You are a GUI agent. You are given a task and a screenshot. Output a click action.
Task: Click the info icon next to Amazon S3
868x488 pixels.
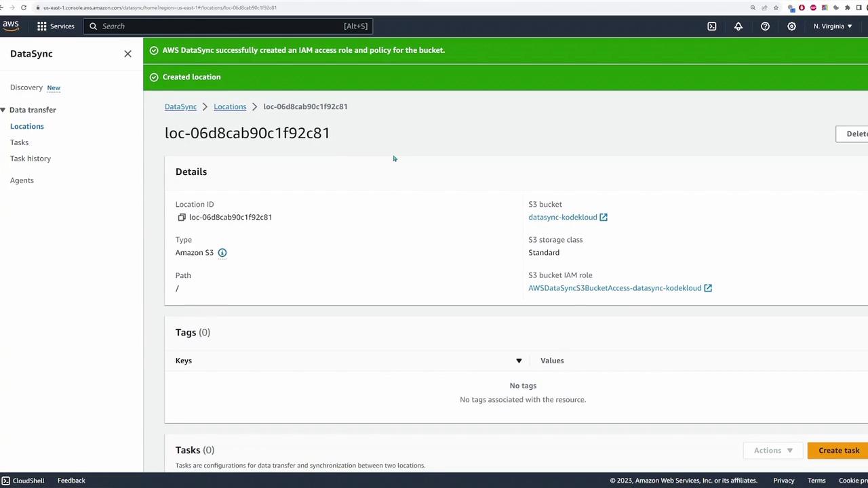222,253
